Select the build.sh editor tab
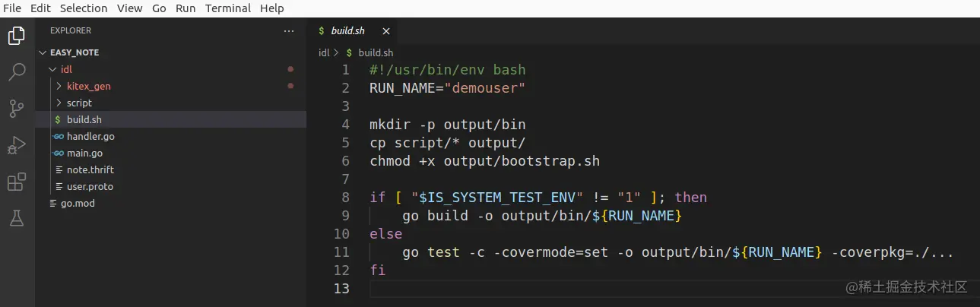This screenshot has height=307, width=980. (352, 31)
